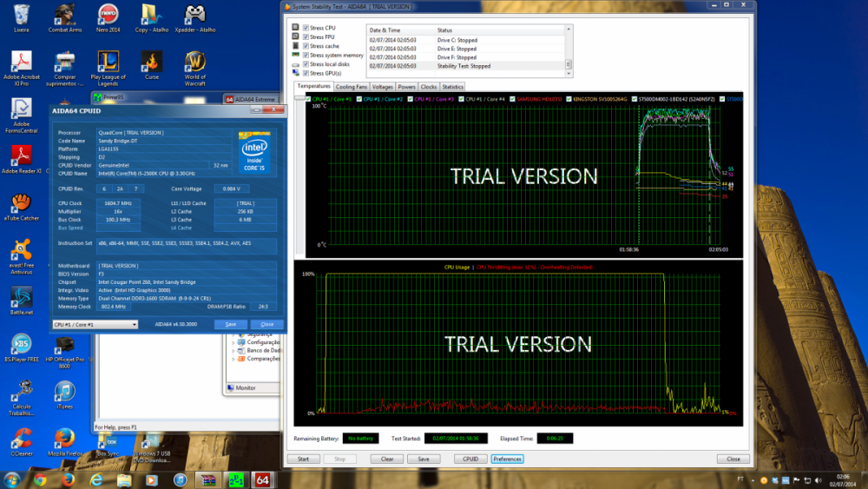This screenshot has height=489, width=868.
Task: Hide the CPU #1 / Core #1 graph line
Action: (309, 99)
